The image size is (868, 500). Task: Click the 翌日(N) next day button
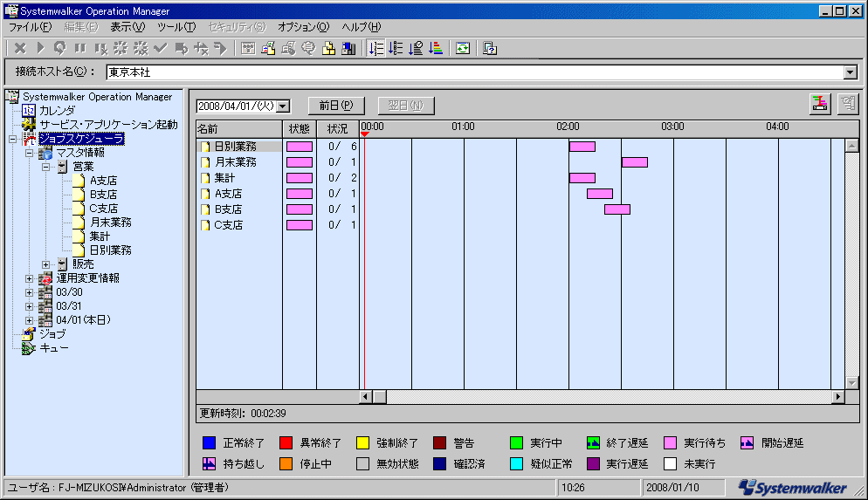click(x=406, y=105)
